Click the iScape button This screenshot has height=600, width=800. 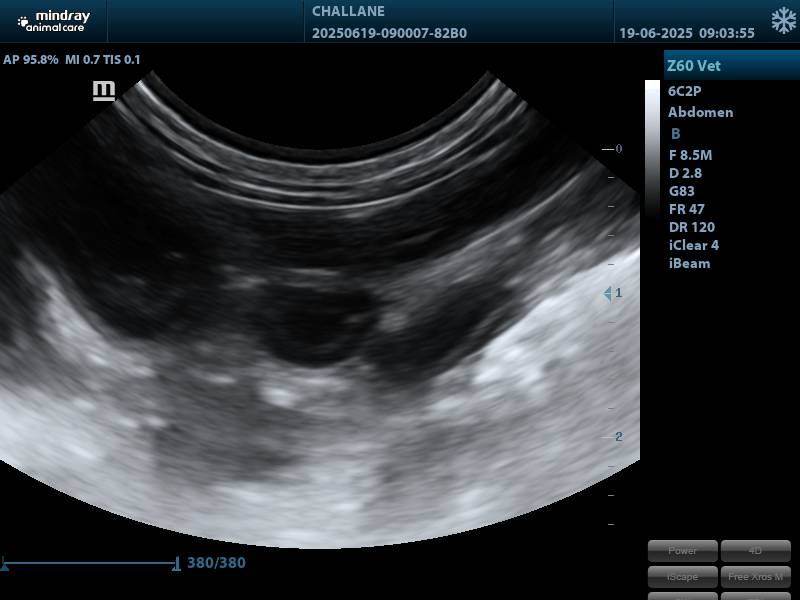[x=683, y=577]
